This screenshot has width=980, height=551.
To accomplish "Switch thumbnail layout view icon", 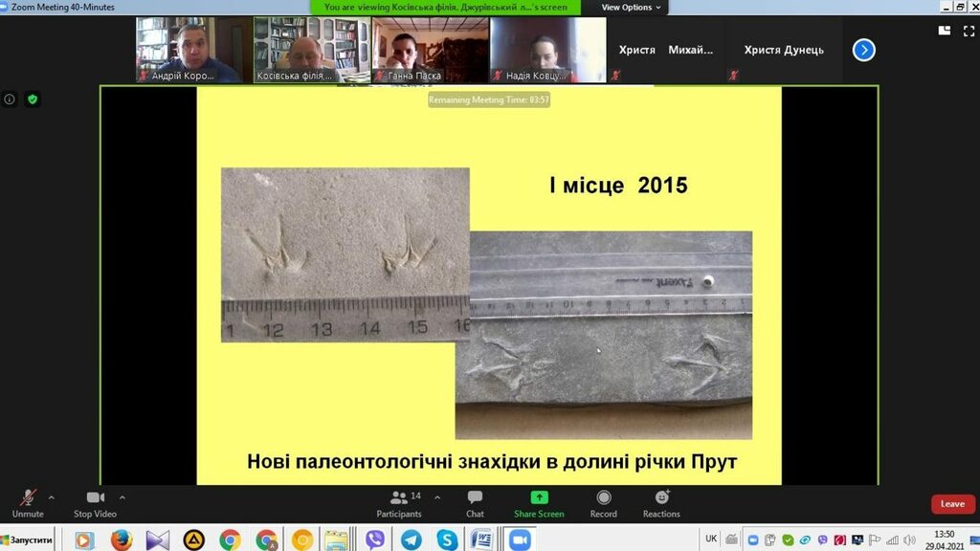I will pos(945,31).
